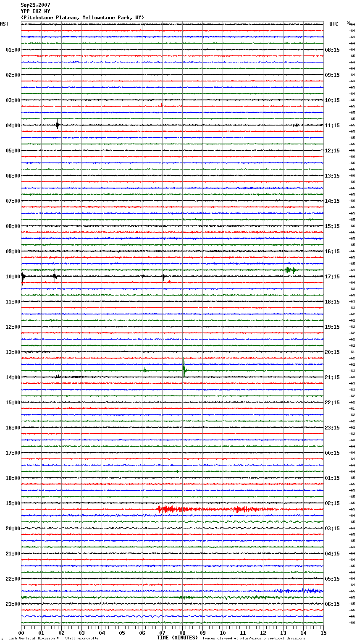Click the "23:00" MST time label
This screenshot has width=357, height=644.
[x=13, y=604]
